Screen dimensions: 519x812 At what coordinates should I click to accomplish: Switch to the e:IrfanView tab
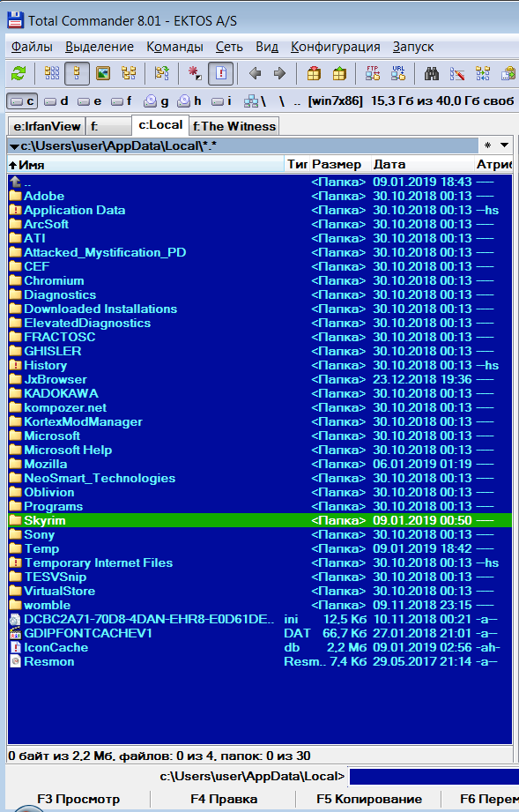(x=47, y=126)
